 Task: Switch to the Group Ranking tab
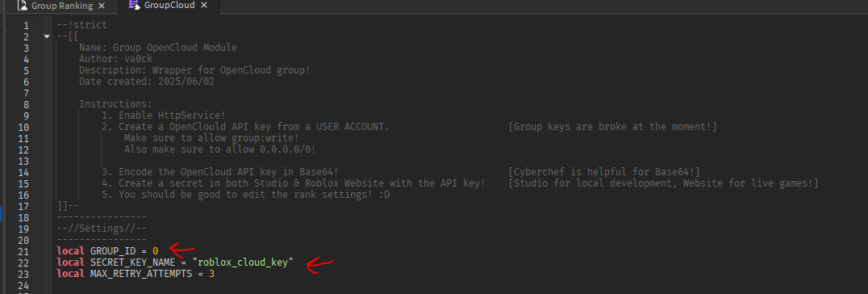(61, 6)
